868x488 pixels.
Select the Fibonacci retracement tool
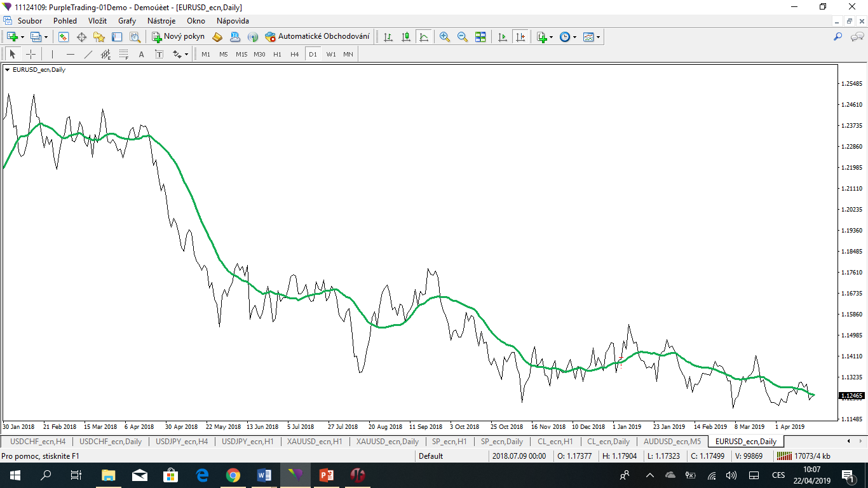point(123,54)
